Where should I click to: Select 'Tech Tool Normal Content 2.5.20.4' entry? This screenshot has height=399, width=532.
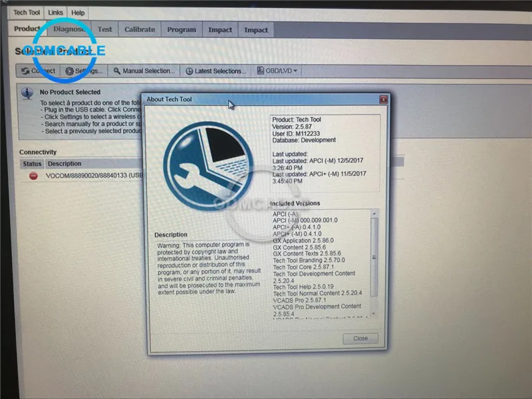coord(318,293)
